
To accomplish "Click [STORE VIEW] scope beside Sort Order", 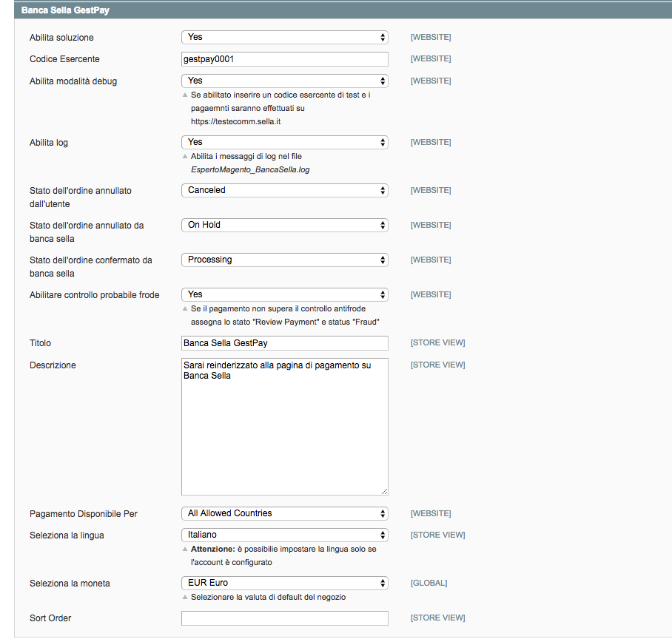I will click(437, 618).
